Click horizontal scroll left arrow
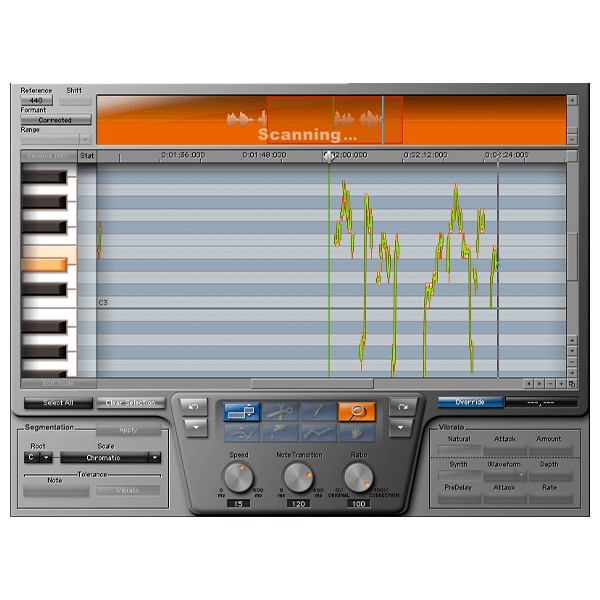The width and height of the screenshot is (600, 600). [529, 384]
